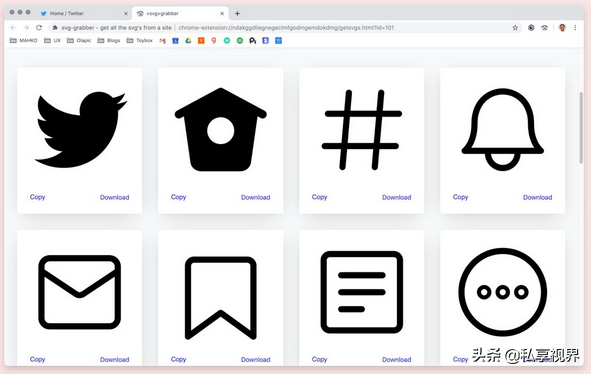This screenshot has height=374, width=591.
Task: Open the teal circle bookmark
Action: [227, 40]
